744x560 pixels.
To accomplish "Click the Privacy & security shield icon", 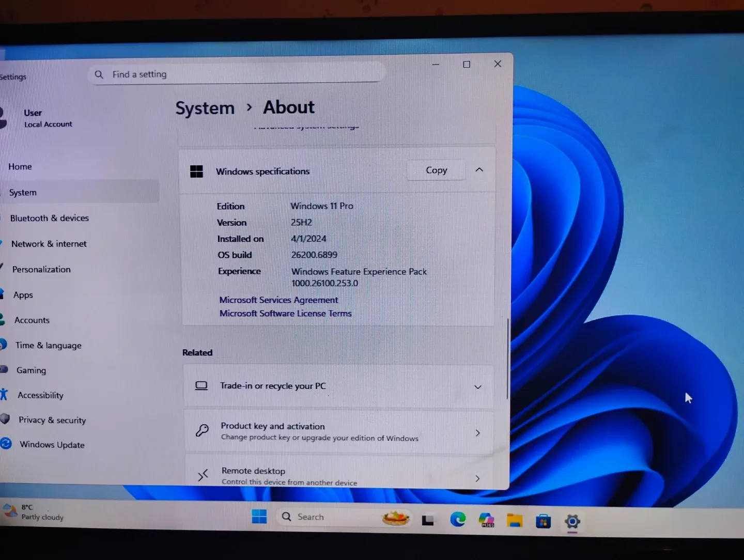I will point(5,420).
